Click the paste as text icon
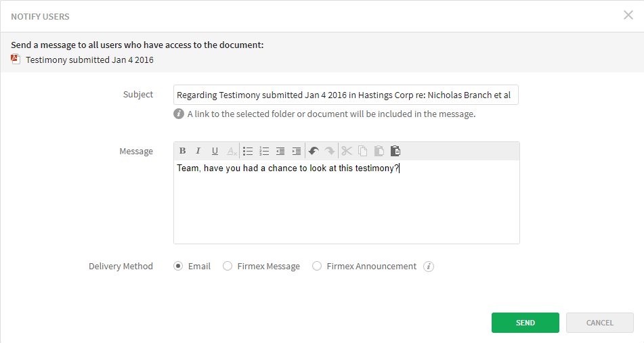Screen dimensions: 644x343 tap(395, 151)
